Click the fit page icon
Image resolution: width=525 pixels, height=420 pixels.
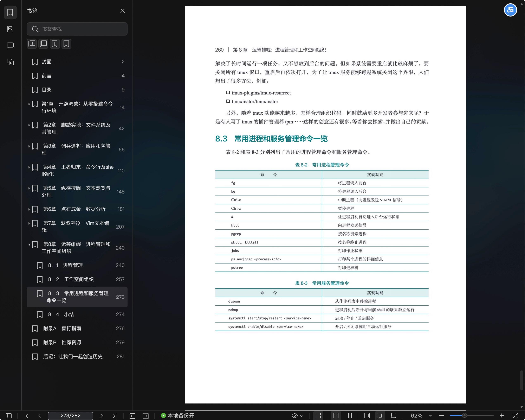click(x=380, y=416)
